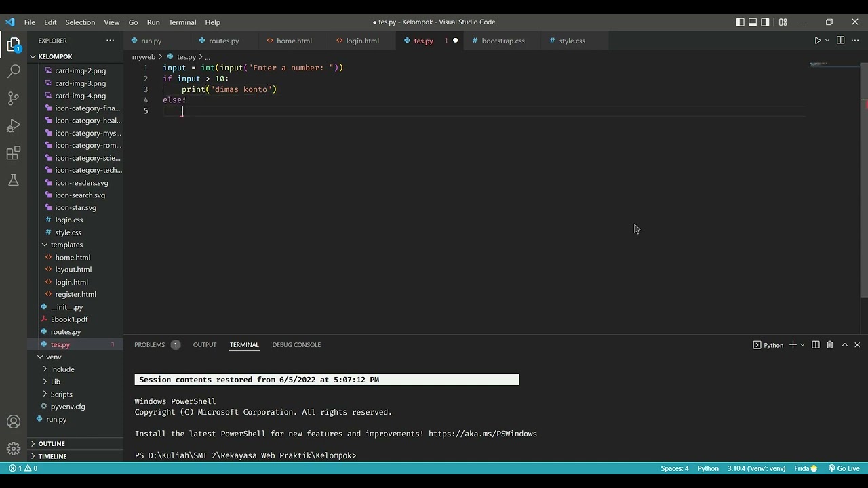Viewport: 868px width, 488px height.
Task: Show the Debug Console panel tab
Action: (296, 345)
